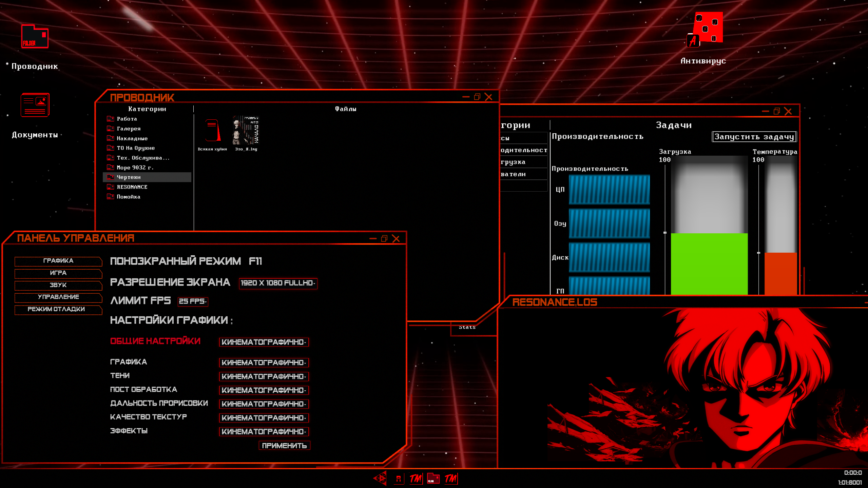Click the Загрузка level slider handle
Screen dimensions: 868x488
coord(665,233)
